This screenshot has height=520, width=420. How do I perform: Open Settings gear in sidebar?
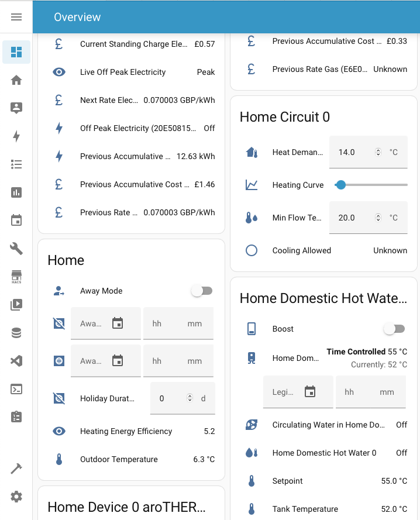[16, 497]
